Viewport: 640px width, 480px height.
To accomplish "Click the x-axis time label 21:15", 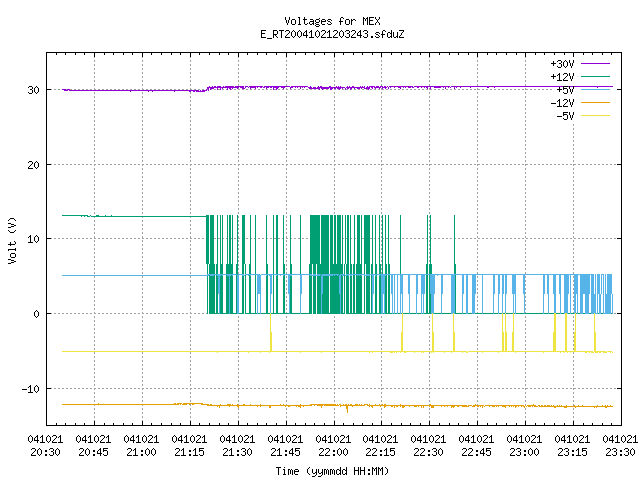I will [x=189, y=452].
